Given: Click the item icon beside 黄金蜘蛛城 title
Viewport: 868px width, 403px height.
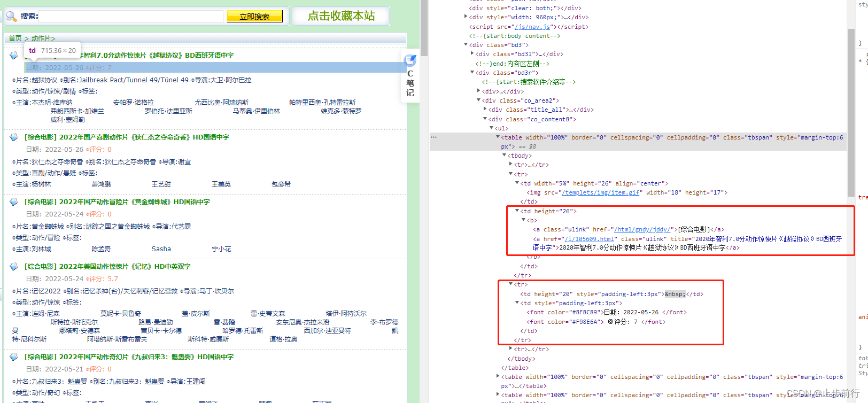Looking at the screenshot, I should 14,202.
